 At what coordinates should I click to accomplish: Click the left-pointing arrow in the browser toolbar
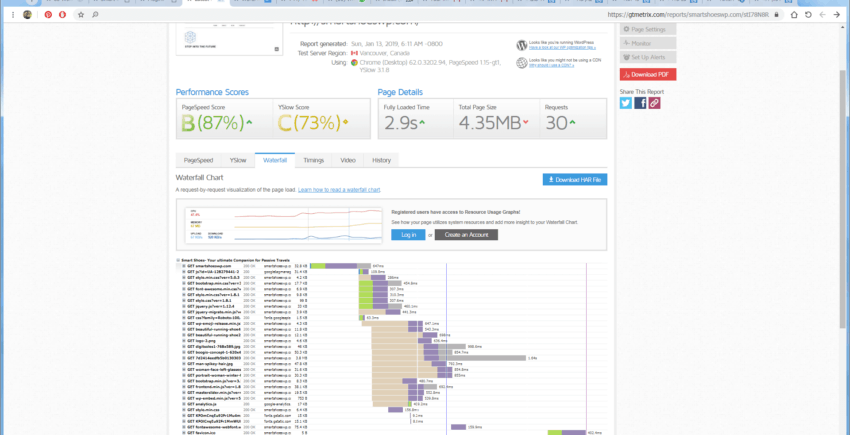822,15
